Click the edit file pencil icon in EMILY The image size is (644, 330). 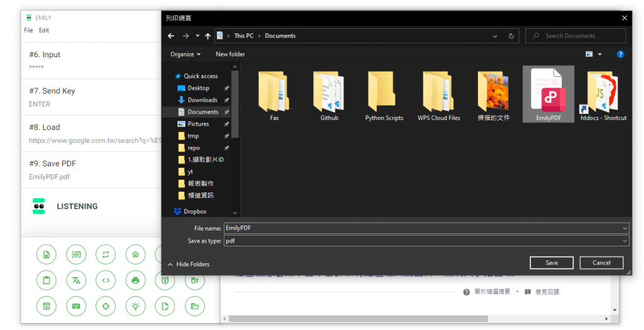165,306
